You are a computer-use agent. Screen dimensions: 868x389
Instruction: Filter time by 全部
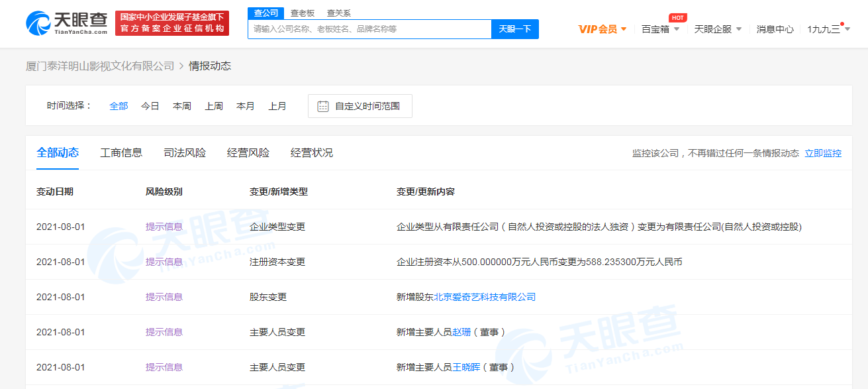click(x=119, y=106)
